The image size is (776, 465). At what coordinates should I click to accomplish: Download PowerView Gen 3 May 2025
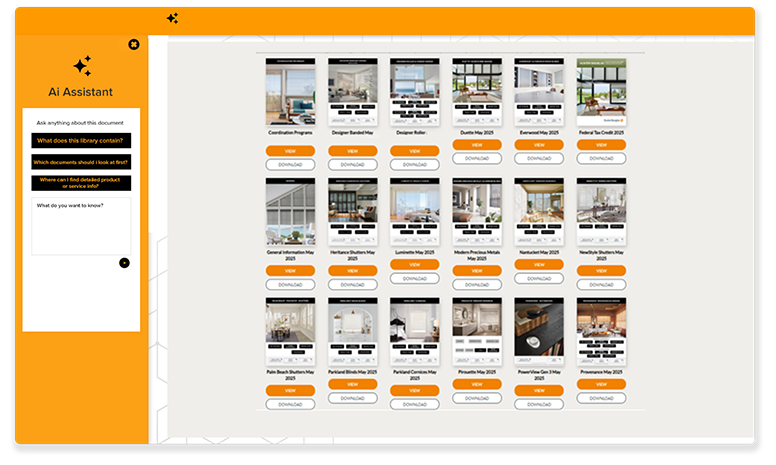click(x=539, y=404)
